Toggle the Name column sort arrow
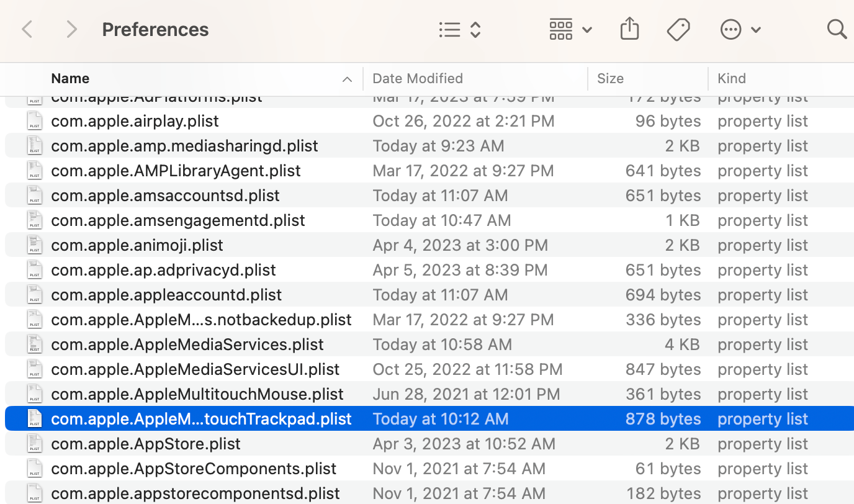 pos(347,79)
